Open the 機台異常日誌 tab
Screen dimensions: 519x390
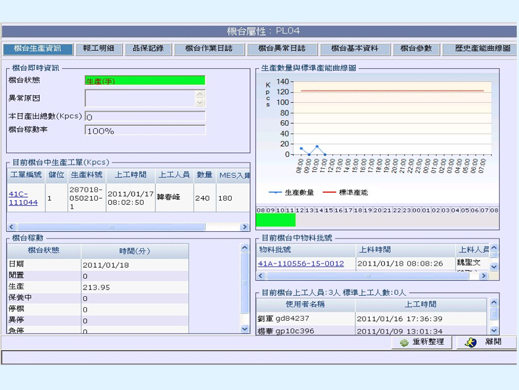(282, 49)
